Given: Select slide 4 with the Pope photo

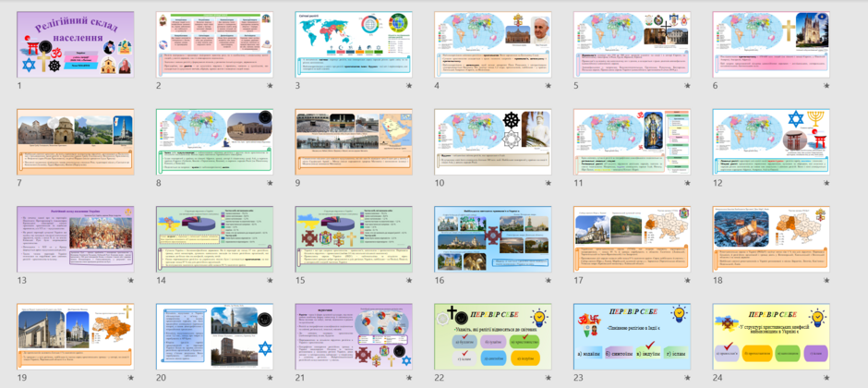Looking at the screenshot, I should [493, 45].
